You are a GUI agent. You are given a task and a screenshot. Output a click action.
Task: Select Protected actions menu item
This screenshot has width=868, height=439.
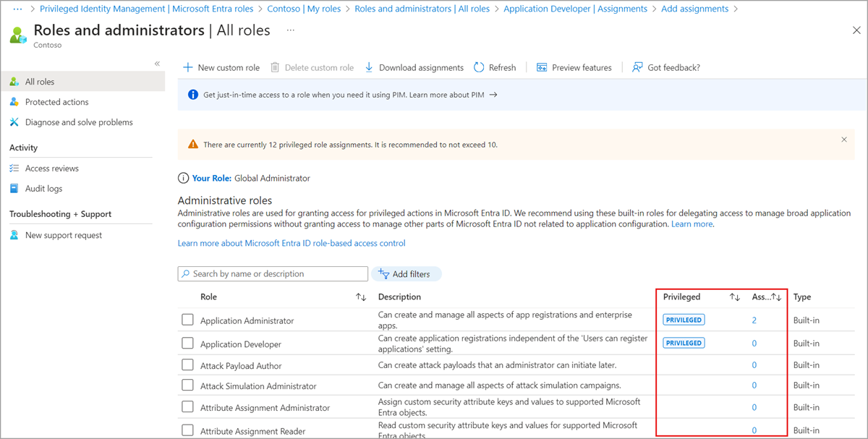(56, 102)
